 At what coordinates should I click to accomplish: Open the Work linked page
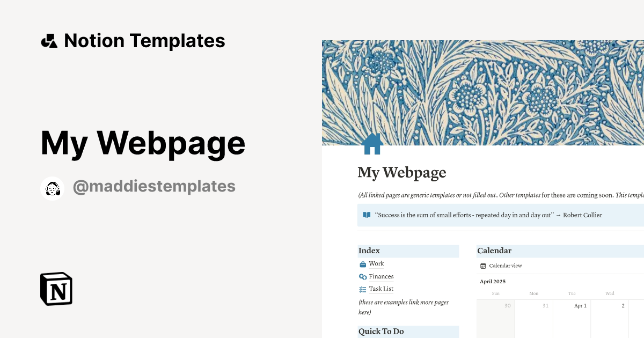click(376, 263)
